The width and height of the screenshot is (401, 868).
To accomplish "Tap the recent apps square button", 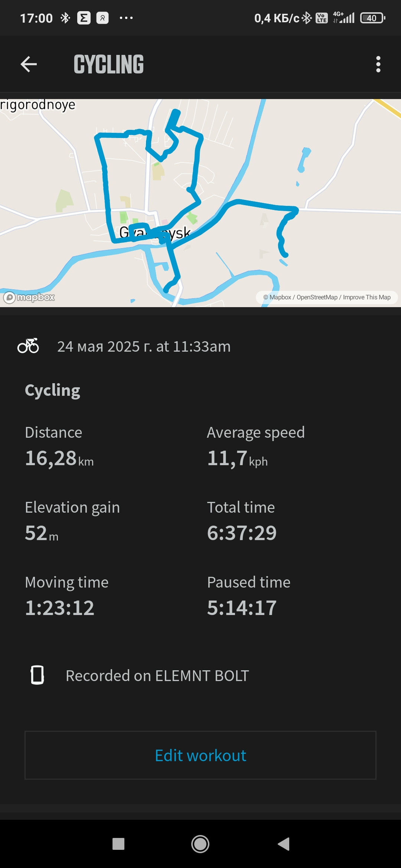I will [x=118, y=844].
